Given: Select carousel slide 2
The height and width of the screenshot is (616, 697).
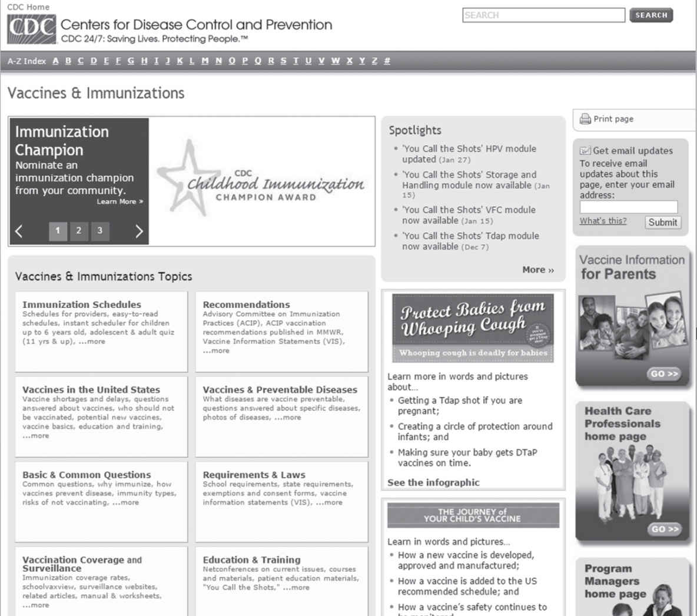Looking at the screenshot, I should pos(79,231).
